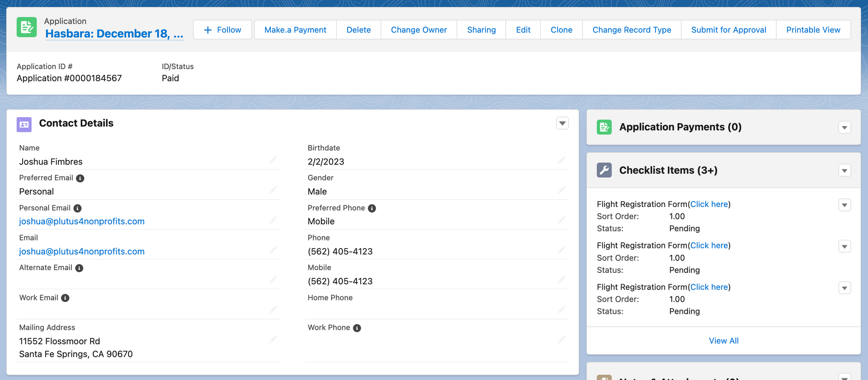Edit Preferred Phone with pencil icon
The image size is (868, 380).
[x=561, y=220]
